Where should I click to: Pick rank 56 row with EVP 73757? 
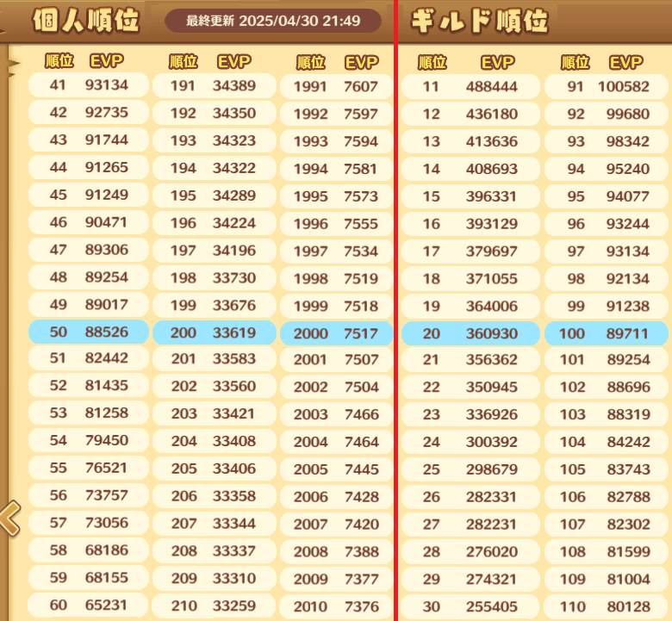point(89,495)
